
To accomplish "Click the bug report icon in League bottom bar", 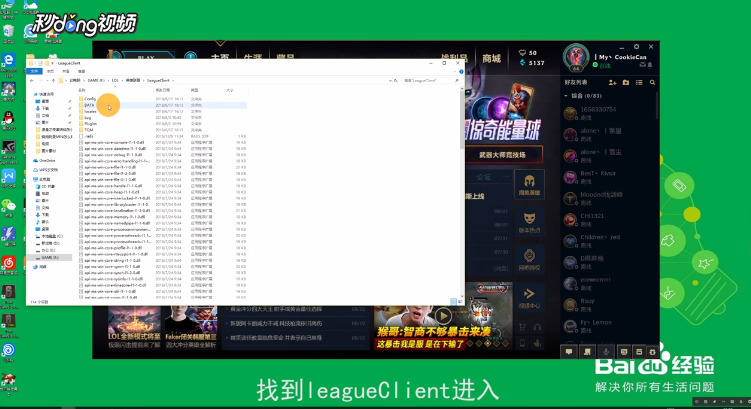I will pyautogui.click(x=652, y=352).
